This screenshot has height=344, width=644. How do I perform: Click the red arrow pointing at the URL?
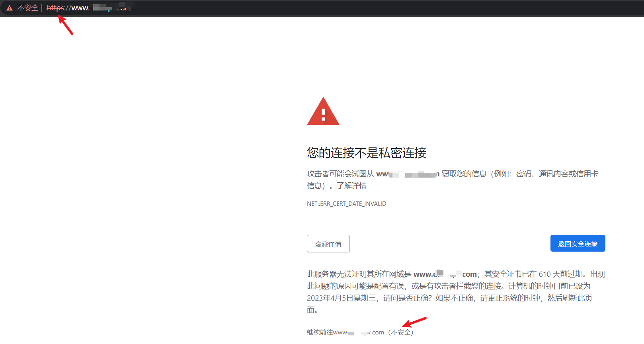66,25
